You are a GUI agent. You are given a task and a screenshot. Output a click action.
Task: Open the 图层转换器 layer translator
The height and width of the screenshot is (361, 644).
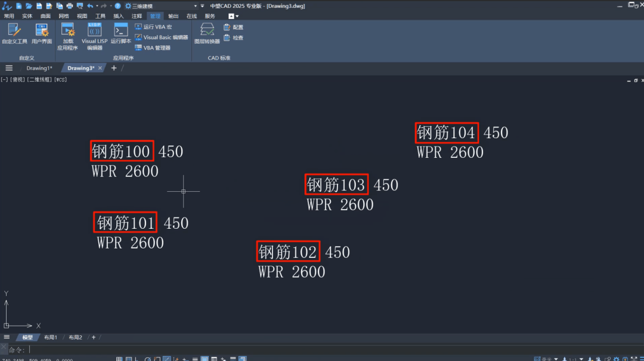tap(207, 33)
